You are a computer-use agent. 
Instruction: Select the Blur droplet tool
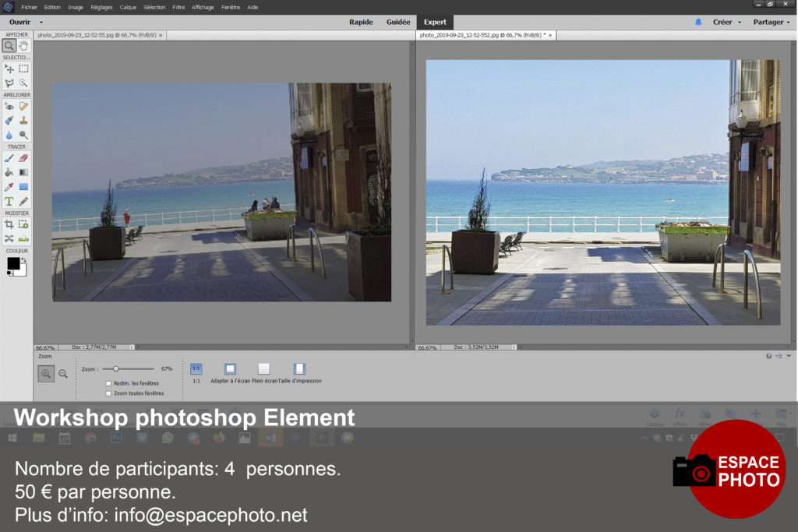click(9, 135)
